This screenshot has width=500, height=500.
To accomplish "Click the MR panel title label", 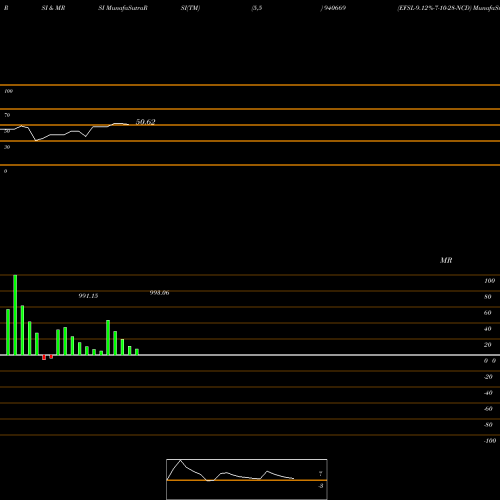I will [x=446, y=260].
